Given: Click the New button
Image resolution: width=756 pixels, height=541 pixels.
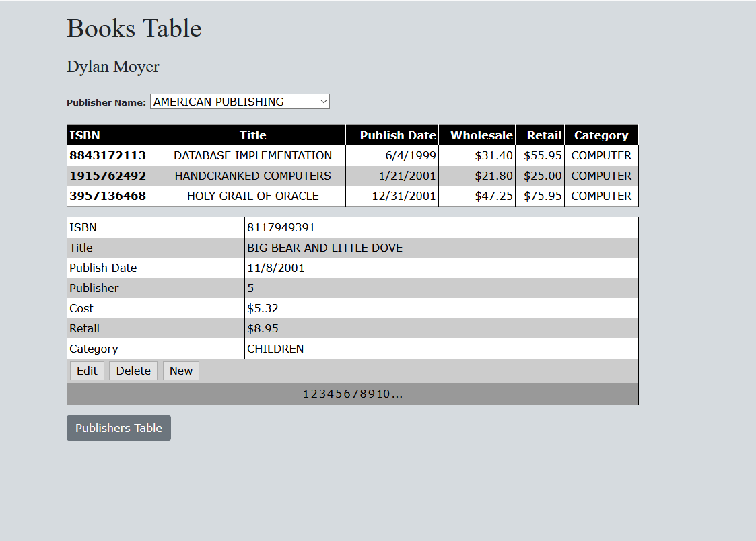Looking at the screenshot, I should point(181,371).
